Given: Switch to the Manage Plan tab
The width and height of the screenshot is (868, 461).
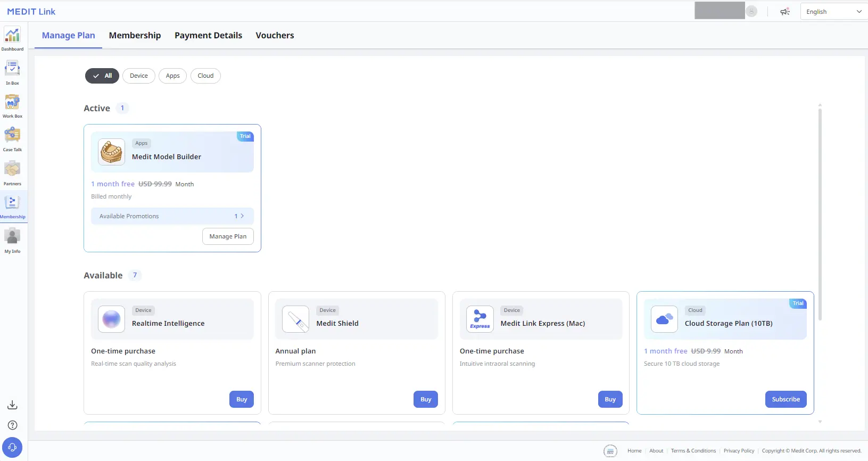Looking at the screenshot, I should pyautogui.click(x=69, y=35).
